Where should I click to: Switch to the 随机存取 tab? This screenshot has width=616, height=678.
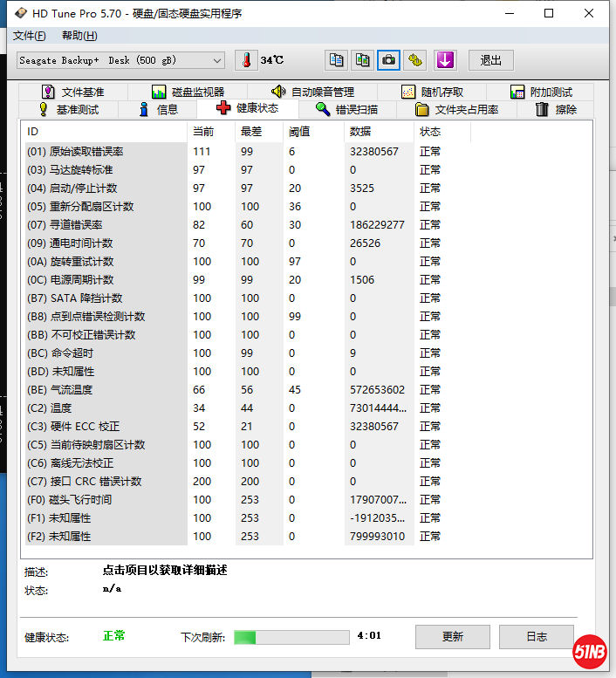coord(433,92)
